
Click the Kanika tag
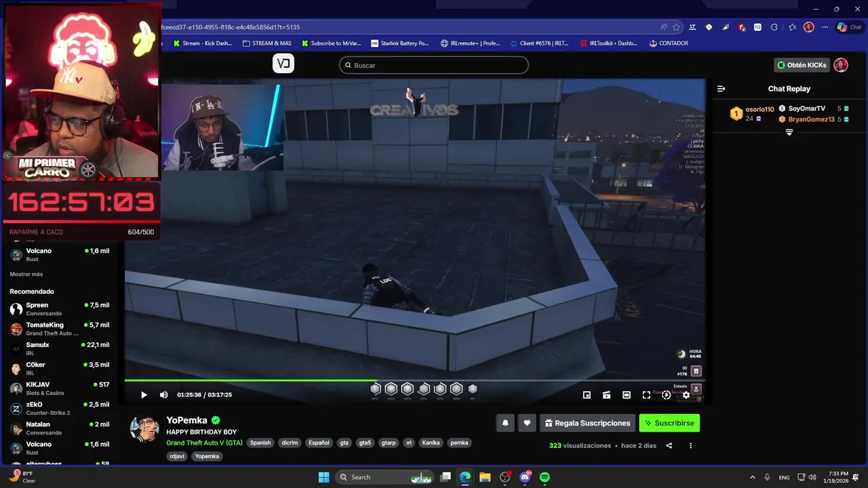(431, 443)
